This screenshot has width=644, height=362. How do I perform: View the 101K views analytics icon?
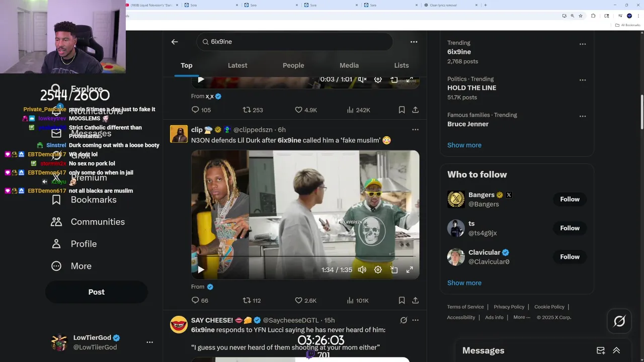(350, 300)
